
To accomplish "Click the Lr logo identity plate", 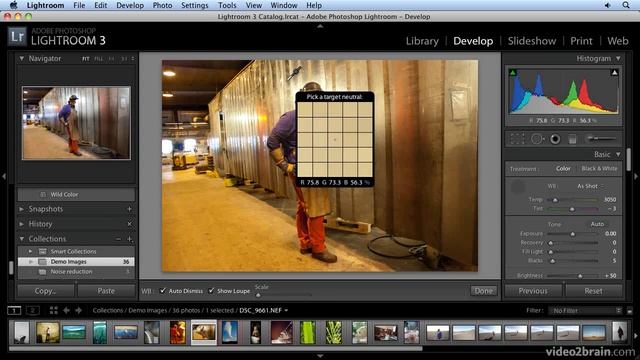I will [17, 37].
